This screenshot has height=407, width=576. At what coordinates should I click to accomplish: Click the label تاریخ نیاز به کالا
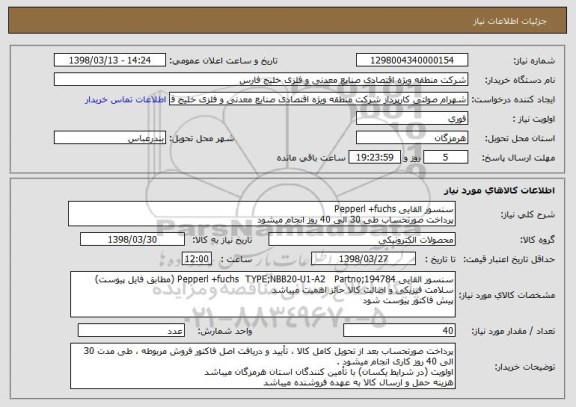point(222,240)
